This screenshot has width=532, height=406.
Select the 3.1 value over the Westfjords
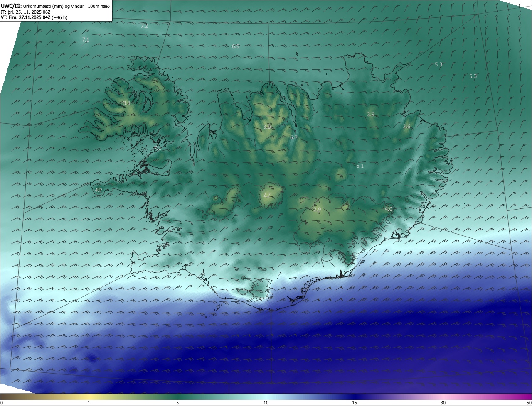[127, 103]
